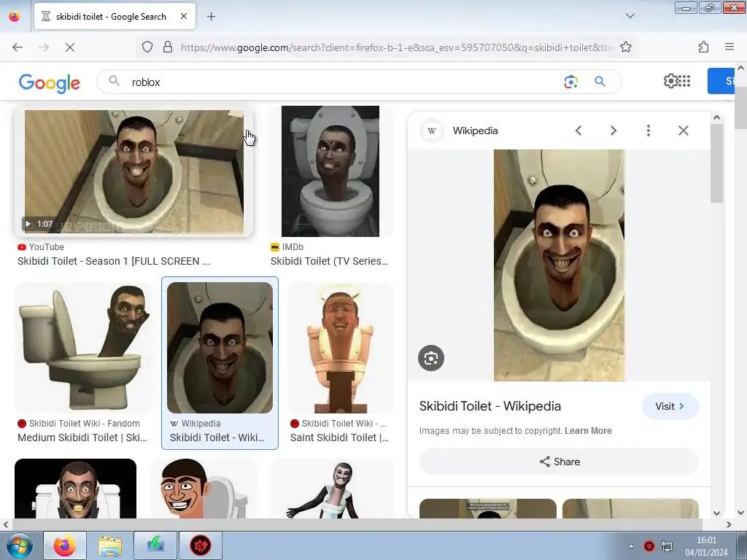Open the IMDb Skibidi Toilet TV Series thumbnail
The image size is (747, 560).
pyautogui.click(x=330, y=171)
